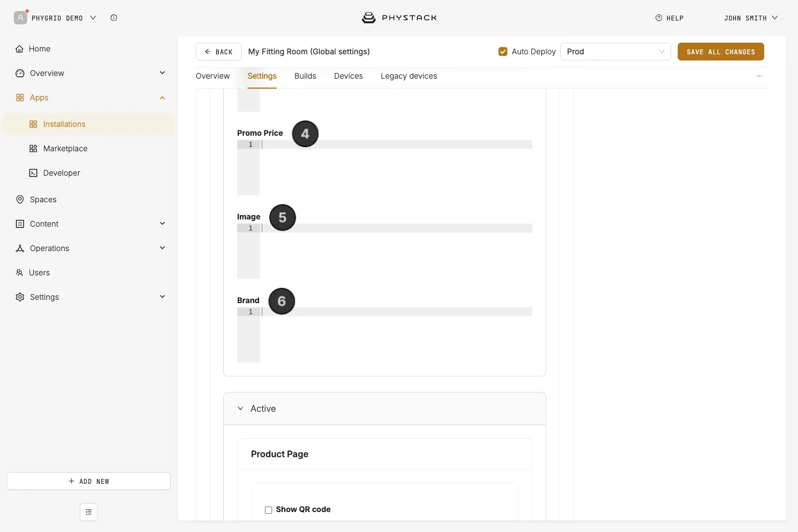The height and width of the screenshot is (532, 798).
Task: Open Marketplace in the sidebar
Action: tap(65, 149)
